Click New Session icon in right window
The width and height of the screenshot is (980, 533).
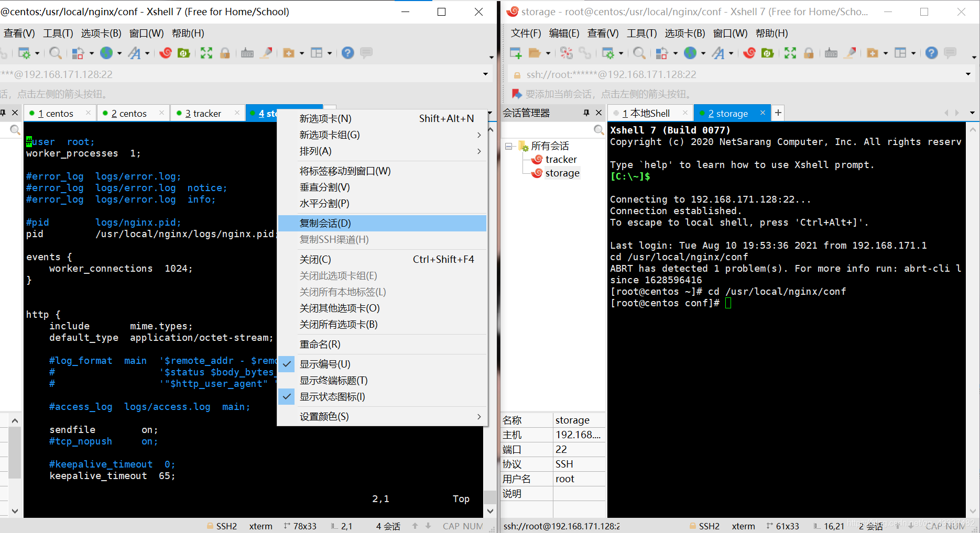coord(516,53)
